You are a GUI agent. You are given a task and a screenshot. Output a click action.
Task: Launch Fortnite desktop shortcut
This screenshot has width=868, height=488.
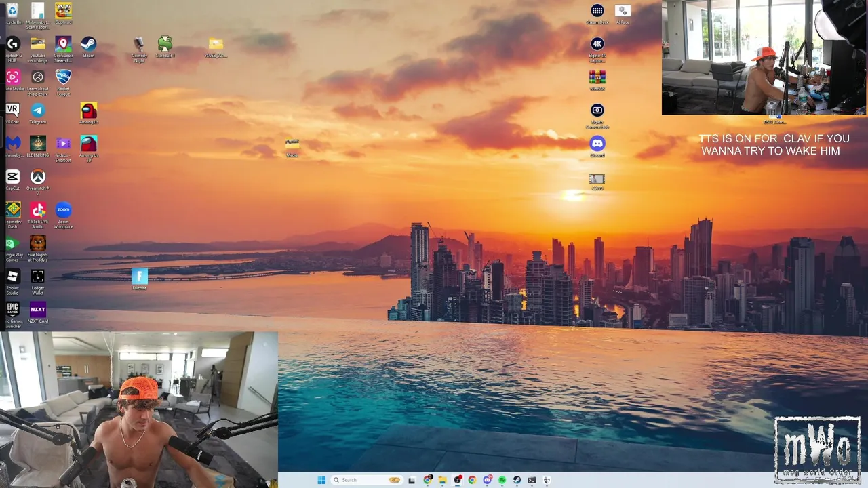pyautogui.click(x=140, y=279)
